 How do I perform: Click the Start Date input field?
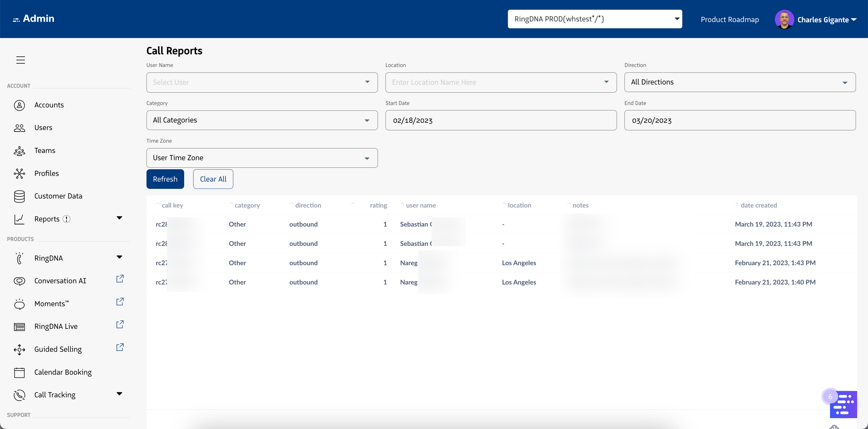(501, 120)
